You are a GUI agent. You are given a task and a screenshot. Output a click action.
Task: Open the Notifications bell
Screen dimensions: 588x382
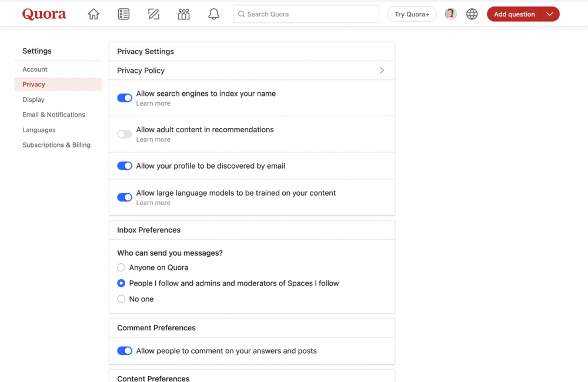tap(214, 14)
